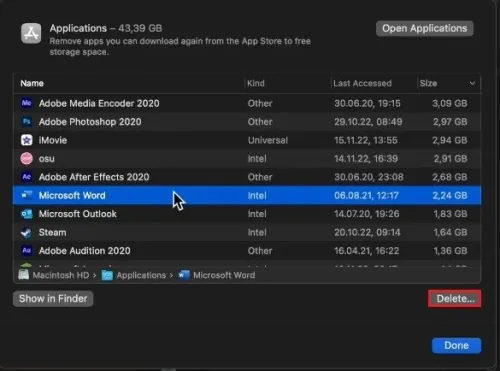Click the Microsoft Outlook icon

[27, 214]
